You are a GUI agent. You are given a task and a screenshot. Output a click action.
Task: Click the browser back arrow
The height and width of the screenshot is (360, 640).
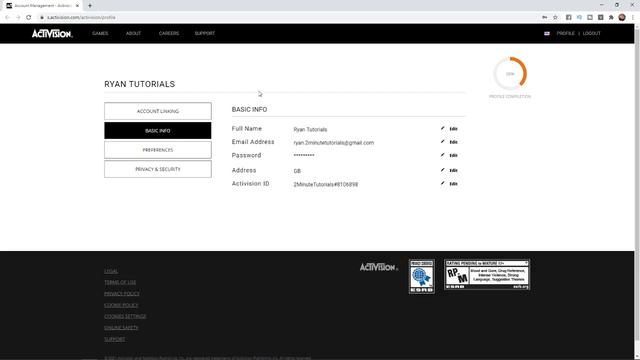(x=7, y=18)
